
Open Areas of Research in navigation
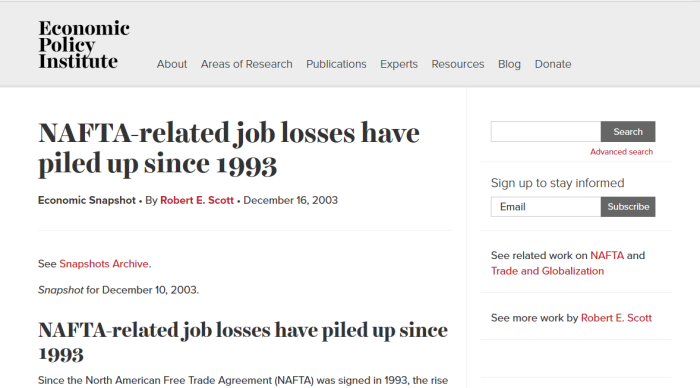pos(246,64)
